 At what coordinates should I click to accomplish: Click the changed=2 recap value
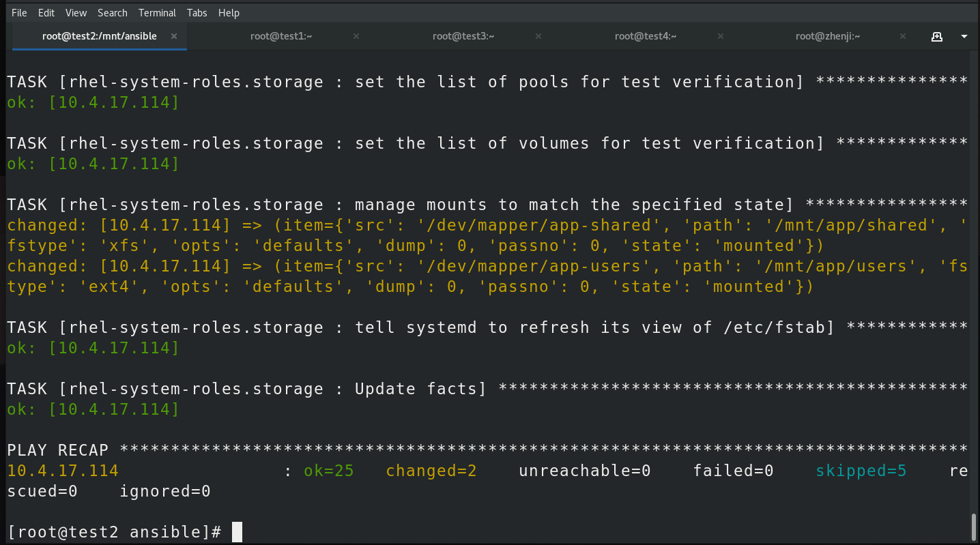coord(431,471)
